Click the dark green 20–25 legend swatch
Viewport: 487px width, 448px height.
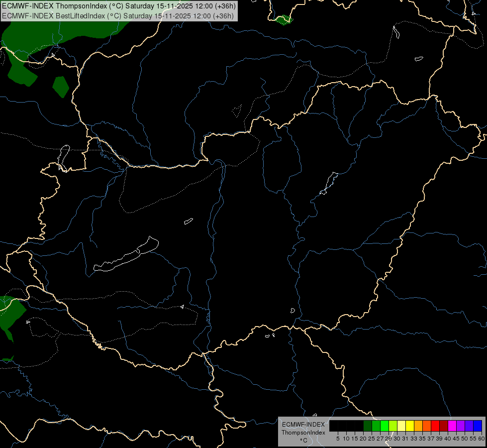pyautogui.click(x=368, y=426)
